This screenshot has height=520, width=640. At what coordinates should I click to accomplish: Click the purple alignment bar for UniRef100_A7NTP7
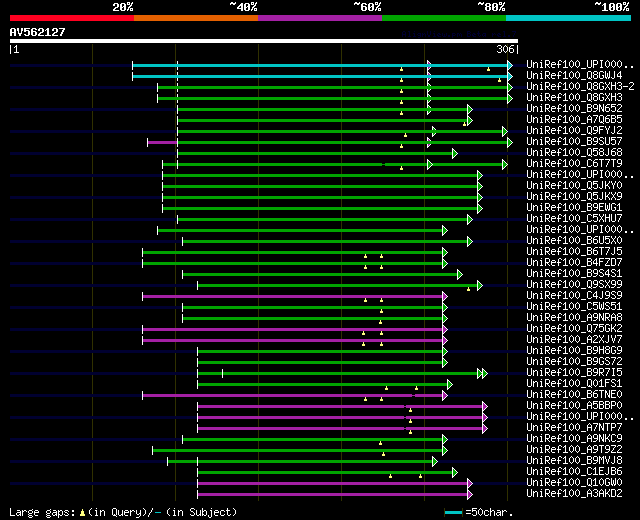(x=340, y=429)
